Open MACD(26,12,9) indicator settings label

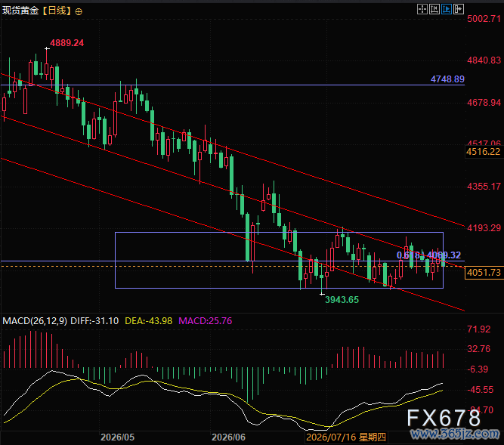[x=35, y=320]
